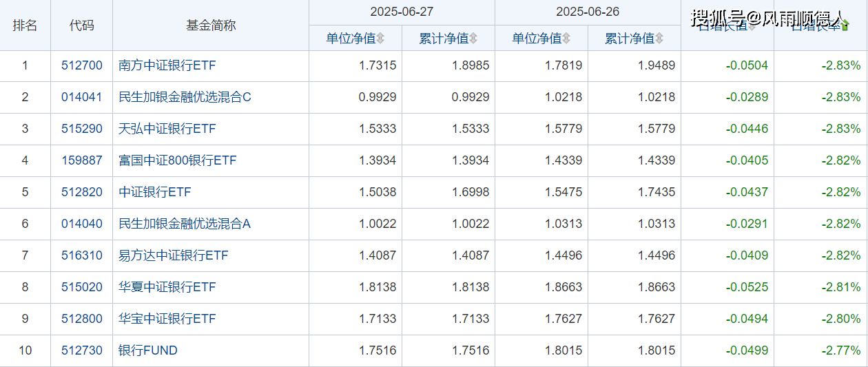This screenshot has height=367, width=868.
Task: Click the 基金简称 column header
Action: tap(211, 25)
